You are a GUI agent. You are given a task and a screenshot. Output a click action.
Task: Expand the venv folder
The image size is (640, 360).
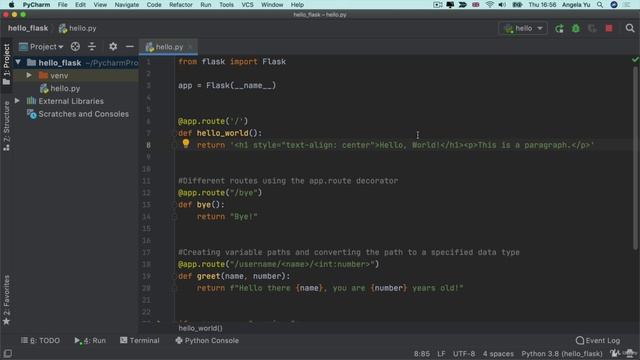(29, 76)
